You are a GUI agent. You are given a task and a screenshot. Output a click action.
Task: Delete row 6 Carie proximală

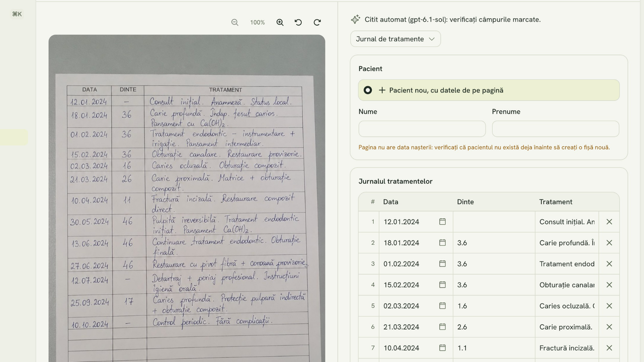[609, 327]
